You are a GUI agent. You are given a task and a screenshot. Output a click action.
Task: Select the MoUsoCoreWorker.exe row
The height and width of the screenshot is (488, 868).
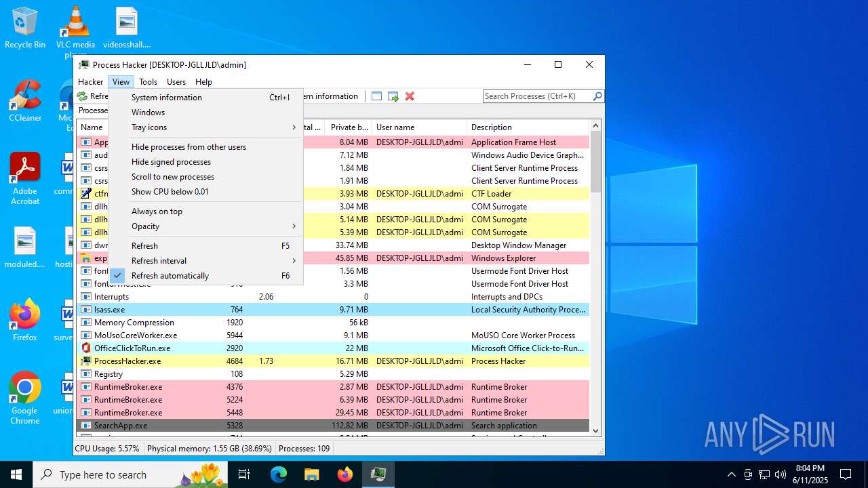(x=333, y=335)
